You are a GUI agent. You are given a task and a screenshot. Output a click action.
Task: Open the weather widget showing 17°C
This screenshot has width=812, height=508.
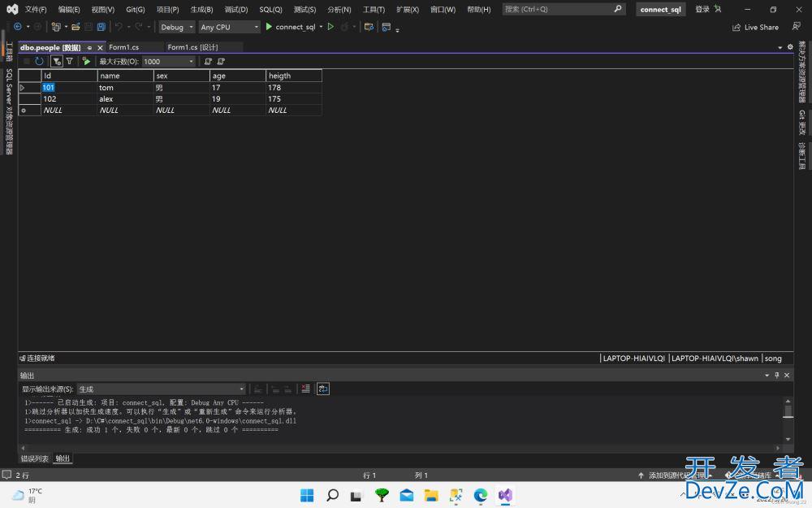click(27, 496)
